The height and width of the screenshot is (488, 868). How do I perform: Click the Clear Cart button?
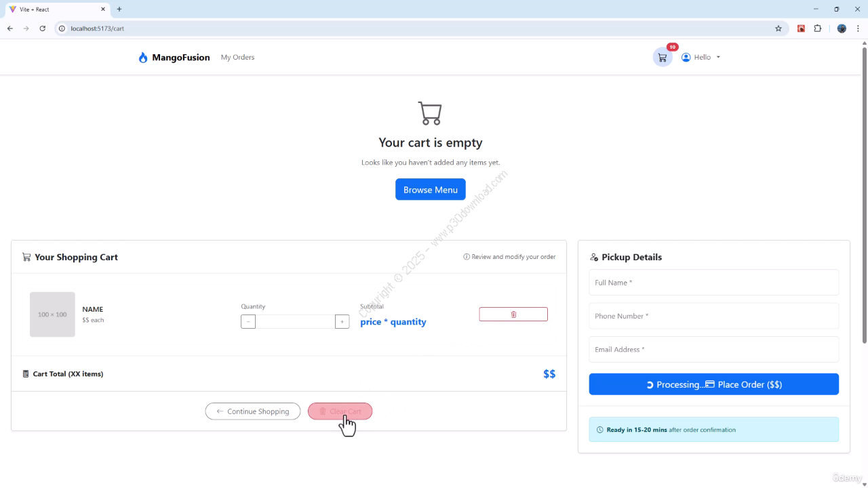(340, 411)
